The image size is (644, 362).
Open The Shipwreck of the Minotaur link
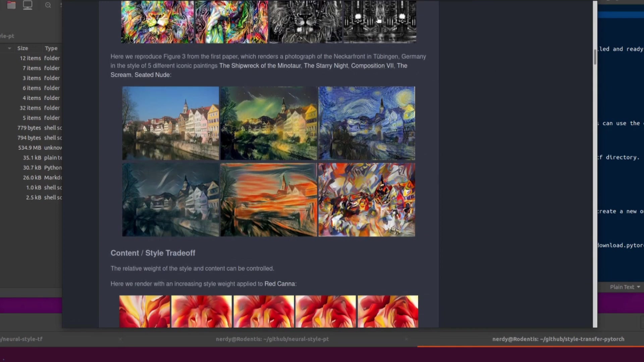260,66
